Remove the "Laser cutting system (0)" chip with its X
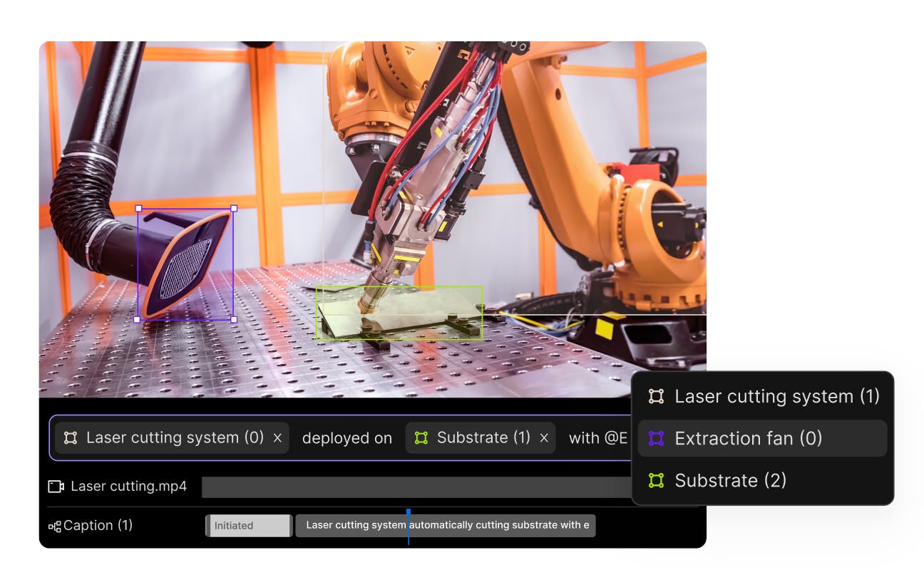This screenshot has width=924, height=587. [278, 438]
